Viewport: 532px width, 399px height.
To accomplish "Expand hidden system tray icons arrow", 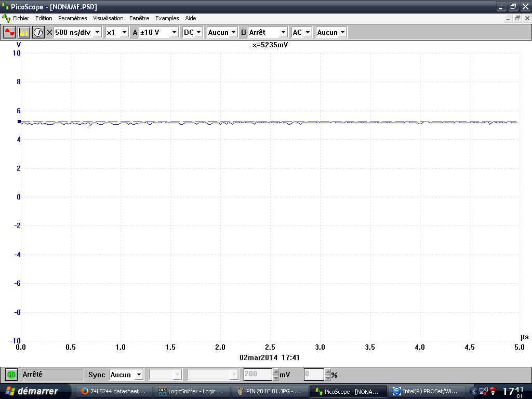I will tap(474, 392).
